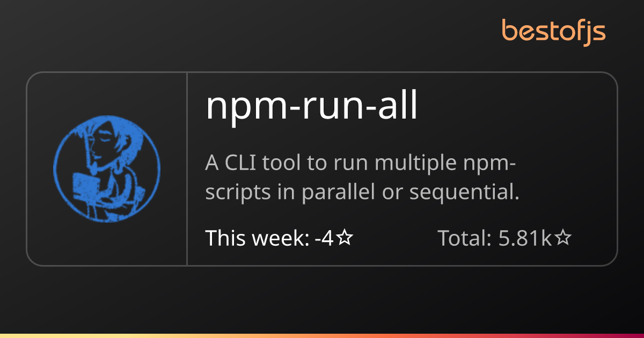644x338 pixels.
Task: Click the star icon beside -4
Action: [344, 238]
